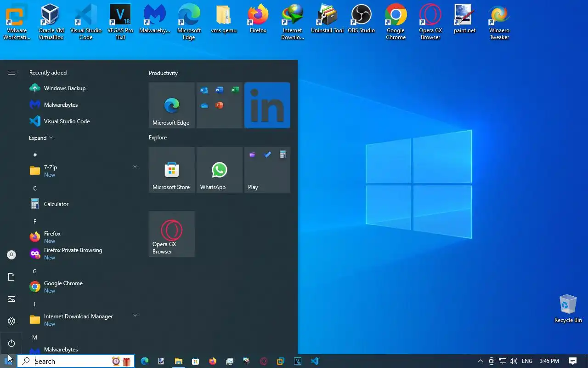The height and width of the screenshot is (368, 588).
Task: Select the VEGAS Pro 18.0 desktop icon
Action: tap(120, 22)
